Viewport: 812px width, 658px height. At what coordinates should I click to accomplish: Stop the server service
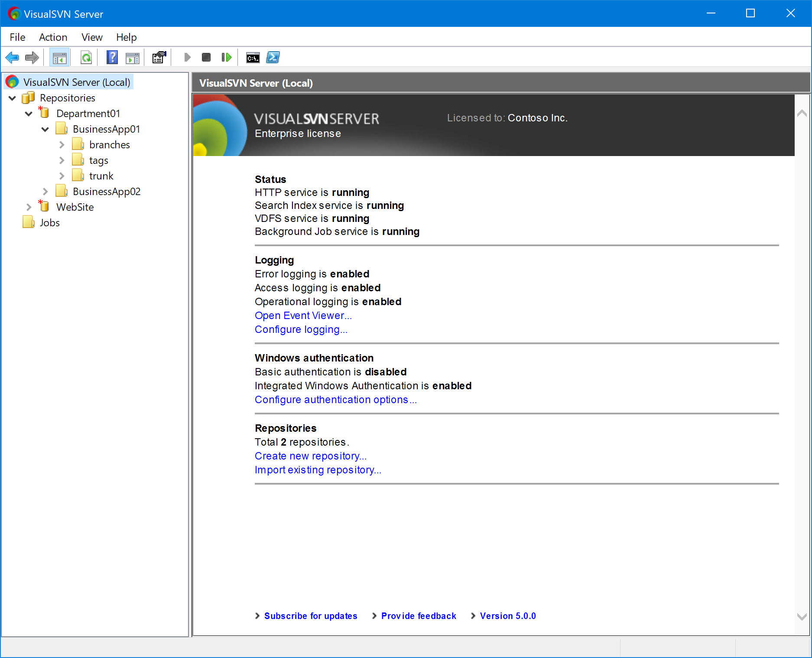[x=206, y=57]
